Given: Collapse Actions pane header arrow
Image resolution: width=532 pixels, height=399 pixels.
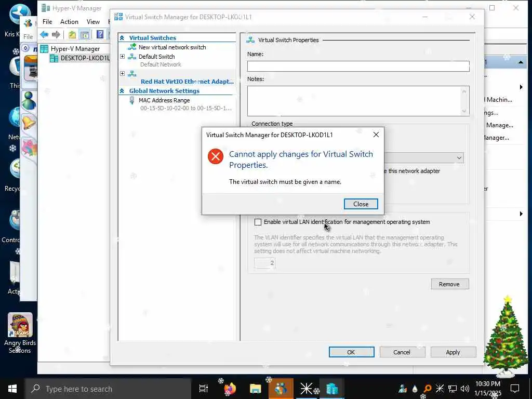Looking at the screenshot, I should click(x=521, y=62).
